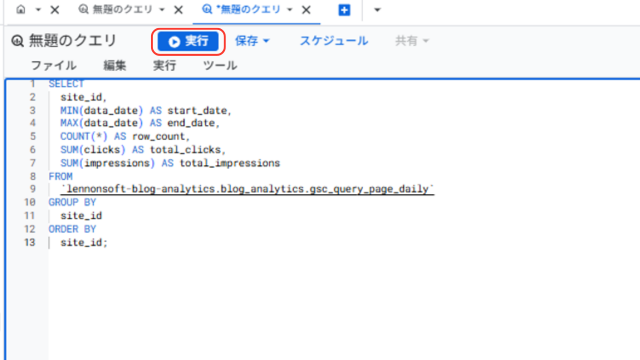The height and width of the screenshot is (360, 640).
Task: Click inside line 13 'site_id;' text
Action: point(84,242)
